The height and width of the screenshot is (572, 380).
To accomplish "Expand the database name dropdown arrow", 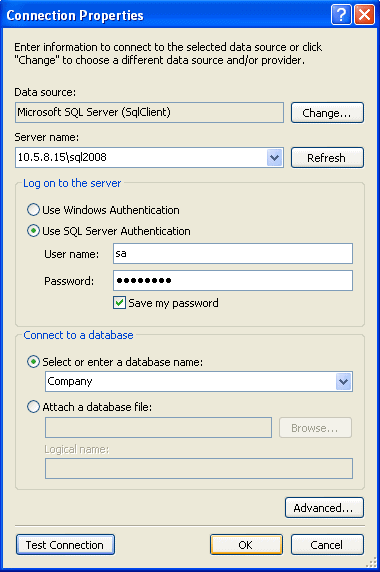I will pos(344,382).
